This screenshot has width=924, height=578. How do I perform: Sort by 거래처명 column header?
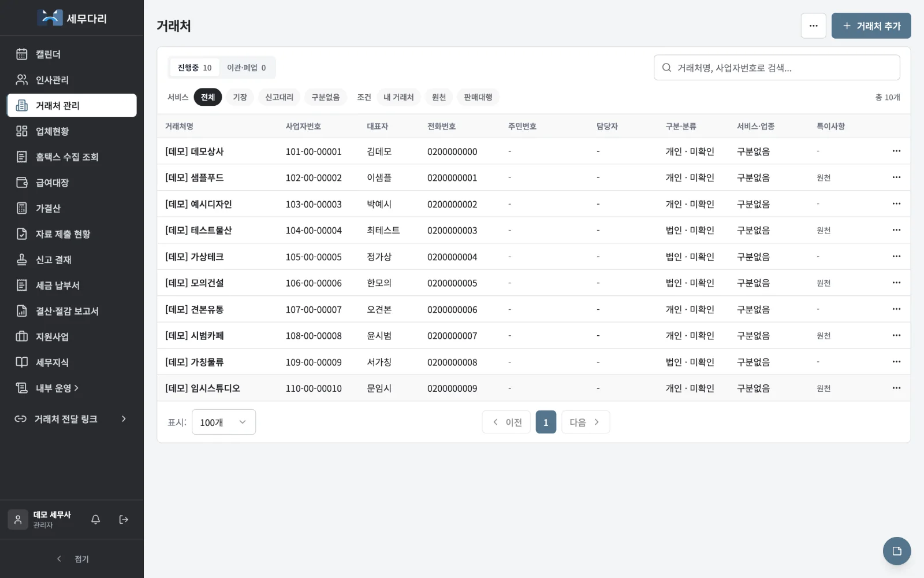[179, 126]
